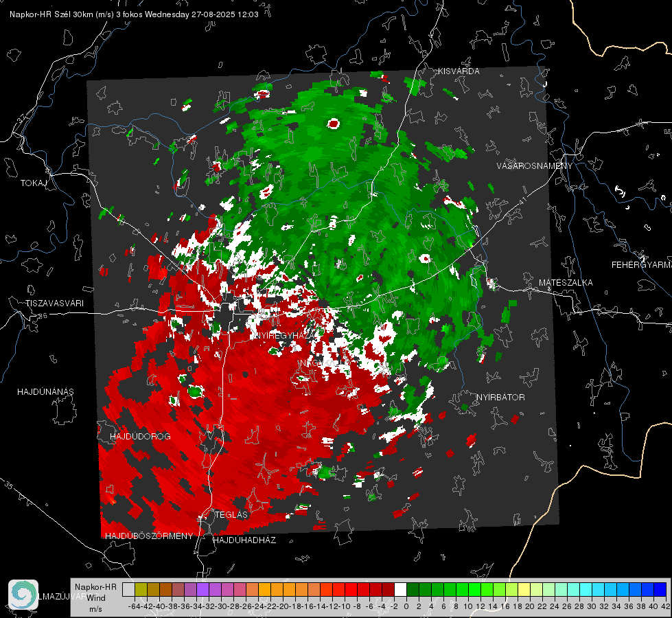Click the HAJDÚBÖSZÖRMÉNY town label
672x618 pixels.
(149, 536)
